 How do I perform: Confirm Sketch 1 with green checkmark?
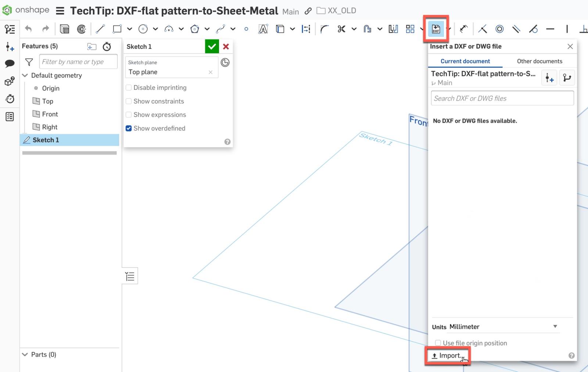pyautogui.click(x=212, y=46)
